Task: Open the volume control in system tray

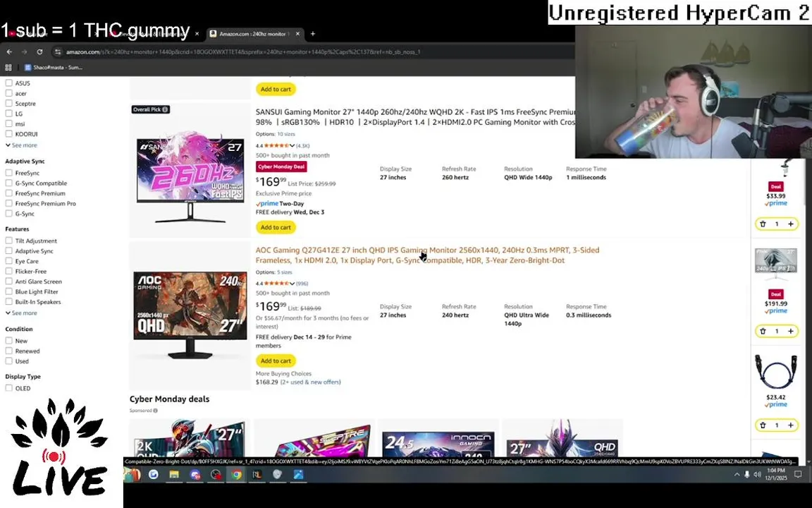Action: (757, 474)
